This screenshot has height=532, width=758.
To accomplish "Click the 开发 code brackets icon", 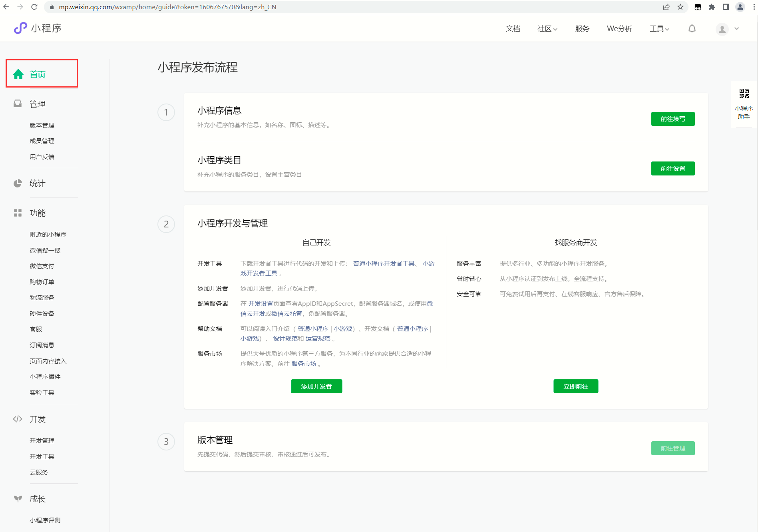I will point(18,419).
